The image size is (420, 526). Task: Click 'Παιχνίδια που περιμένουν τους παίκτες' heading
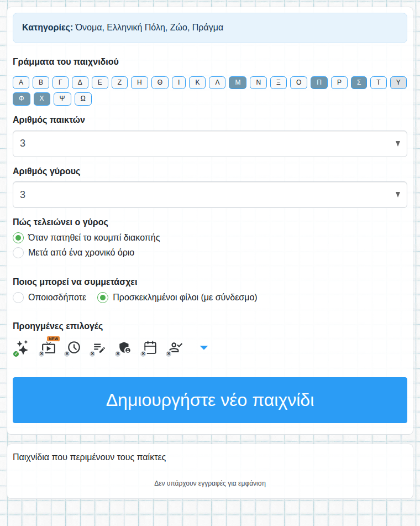(x=89, y=457)
